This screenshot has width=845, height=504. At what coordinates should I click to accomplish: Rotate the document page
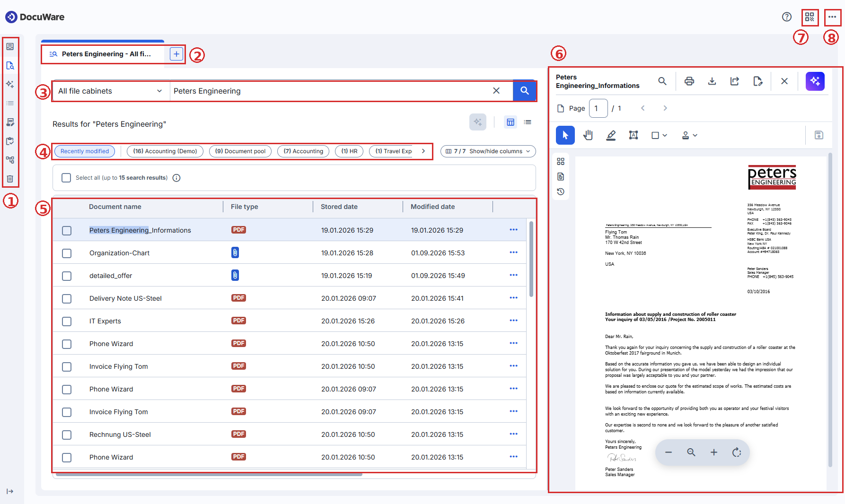(737, 452)
